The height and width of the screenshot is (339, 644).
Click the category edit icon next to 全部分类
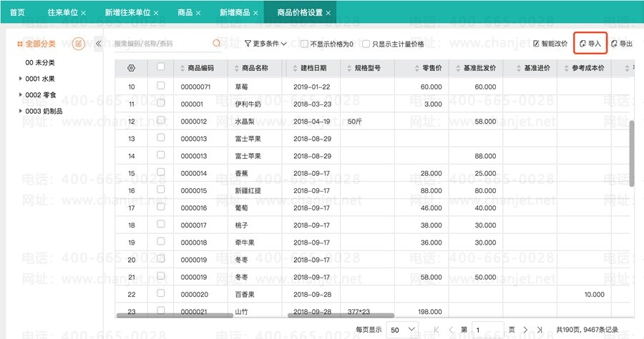tap(79, 44)
